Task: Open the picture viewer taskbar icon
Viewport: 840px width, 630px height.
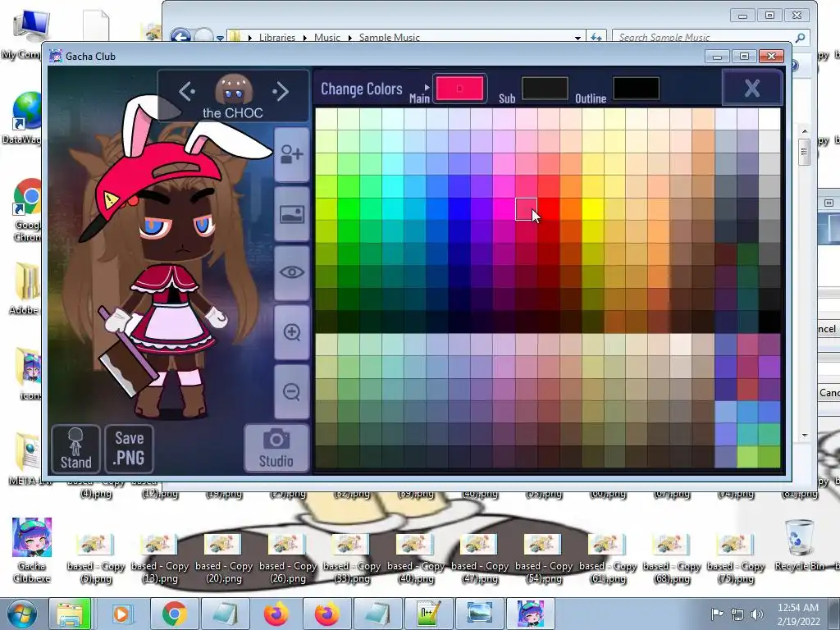Action: tap(479, 614)
